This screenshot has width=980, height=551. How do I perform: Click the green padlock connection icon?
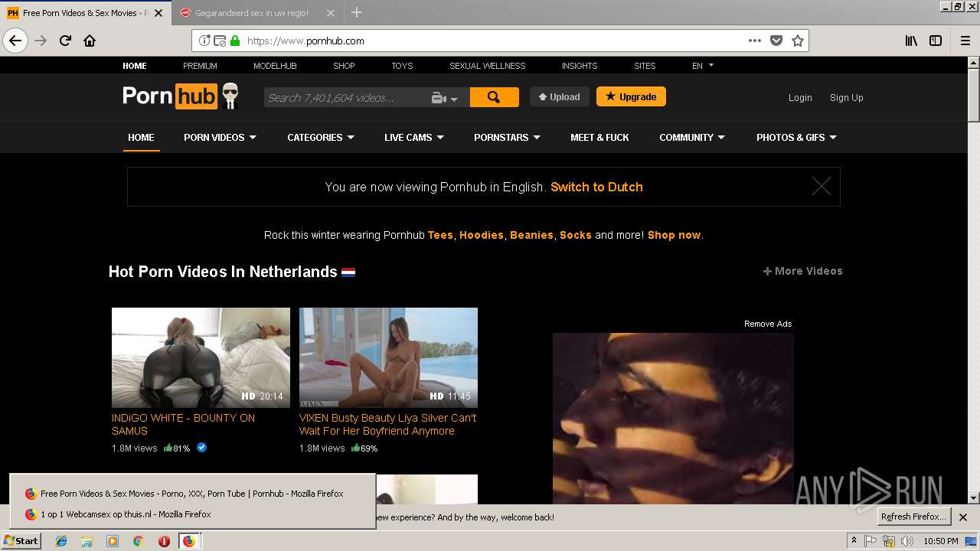pos(235,41)
